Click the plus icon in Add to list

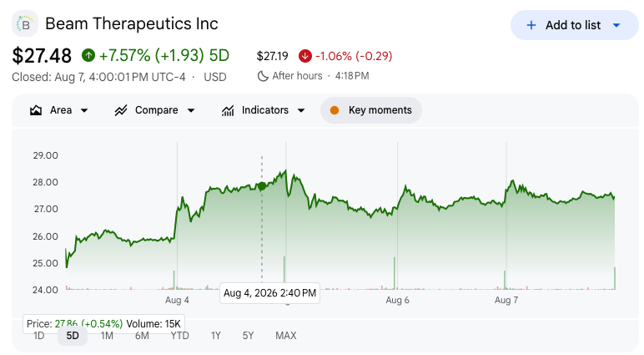531,25
